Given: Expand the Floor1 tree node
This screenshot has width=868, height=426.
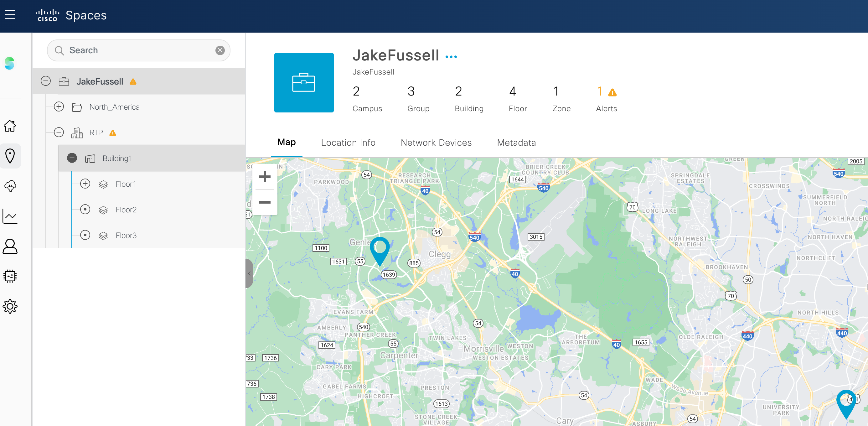Looking at the screenshot, I should pyautogui.click(x=85, y=184).
